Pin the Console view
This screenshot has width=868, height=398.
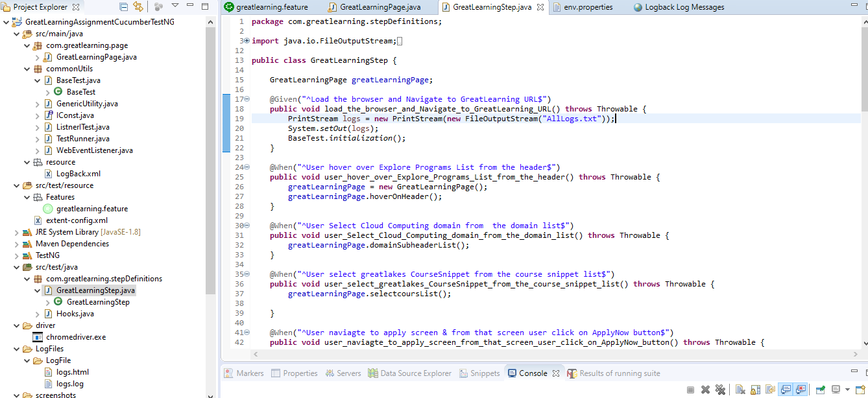click(x=820, y=390)
